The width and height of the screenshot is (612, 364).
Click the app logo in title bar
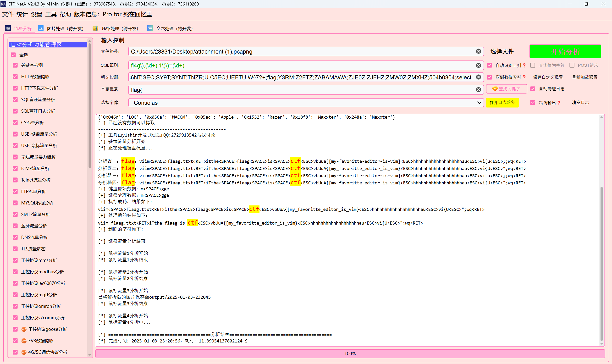pyautogui.click(x=3, y=4)
